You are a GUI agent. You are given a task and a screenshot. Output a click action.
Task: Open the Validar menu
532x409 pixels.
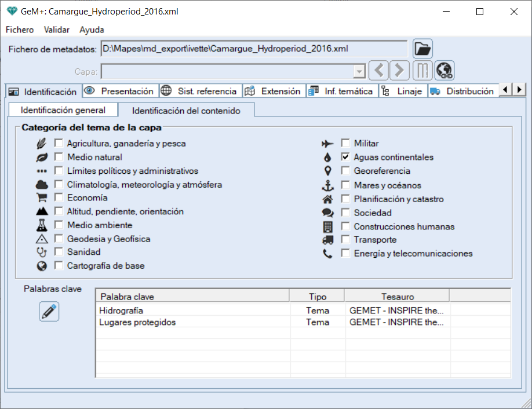click(57, 30)
